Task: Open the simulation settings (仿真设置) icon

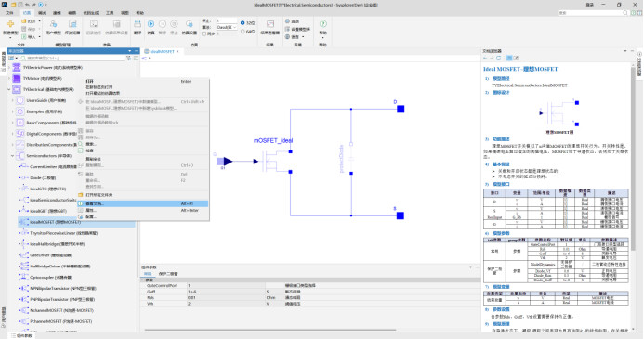Action: coord(189,24)
